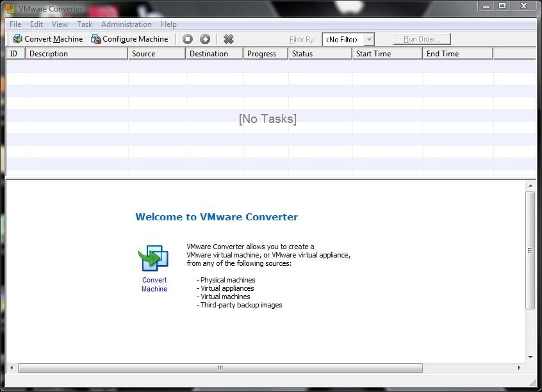The image size is (542, 392).
Task: Click the vertical scrollbar down arrow
Action: [530, 357]
